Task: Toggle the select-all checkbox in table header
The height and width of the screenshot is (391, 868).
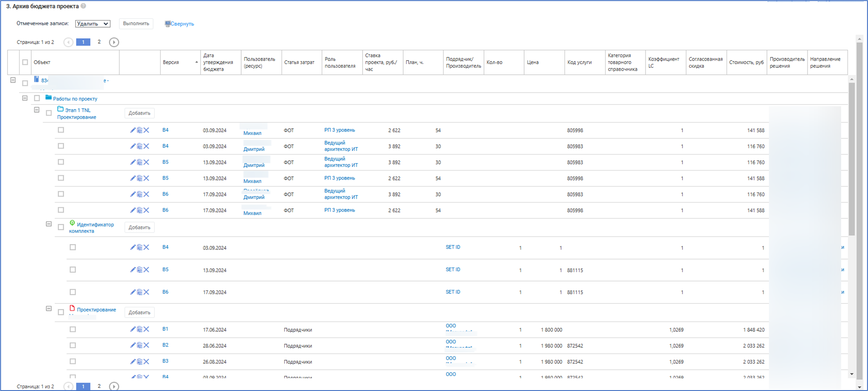Action: point(25,62)
